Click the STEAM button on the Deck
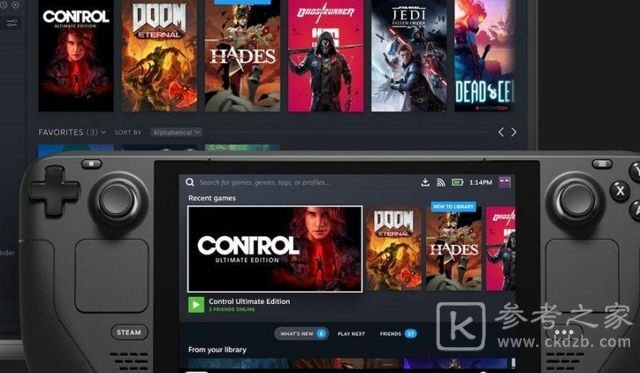Screen dimensions: 640x373 [x=129, y=332]
